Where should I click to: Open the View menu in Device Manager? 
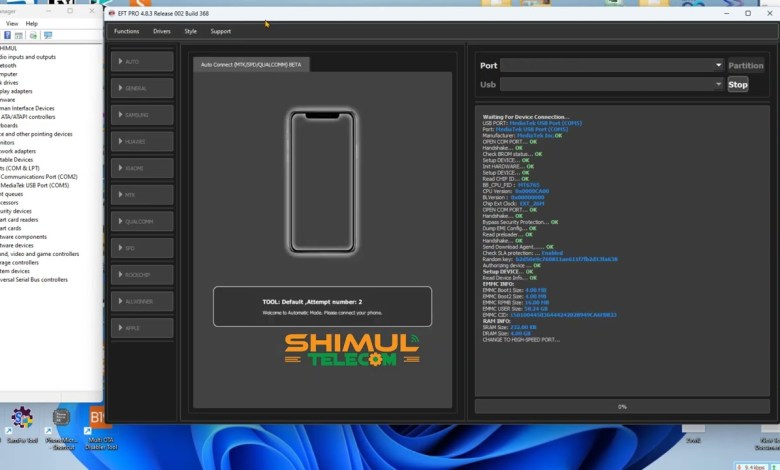pos(12,23)
